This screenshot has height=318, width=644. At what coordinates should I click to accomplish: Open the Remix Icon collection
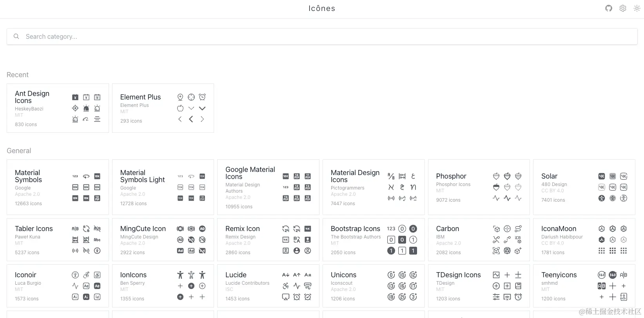pyautogui.click(x=268, y=240)
